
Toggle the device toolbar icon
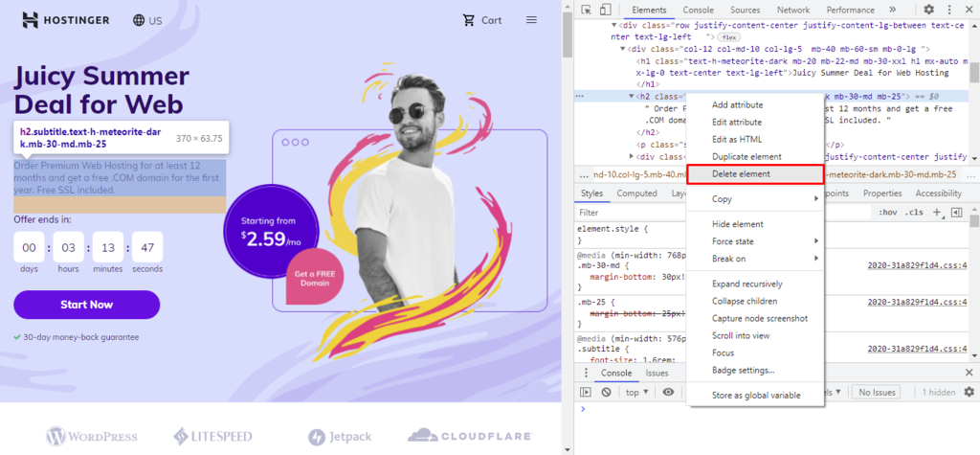[x=607, y=10]
